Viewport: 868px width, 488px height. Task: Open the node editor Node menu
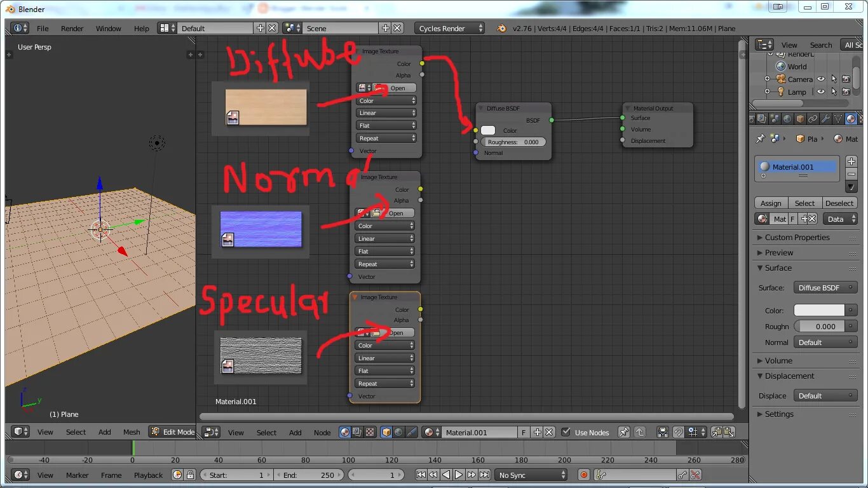(322, 433)
